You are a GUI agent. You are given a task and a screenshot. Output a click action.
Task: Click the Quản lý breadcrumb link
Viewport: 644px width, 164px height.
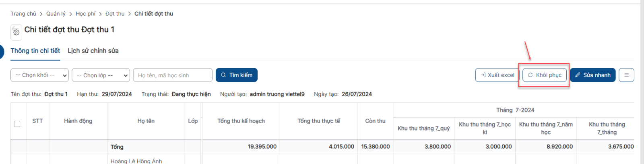(x=56, y=14)
